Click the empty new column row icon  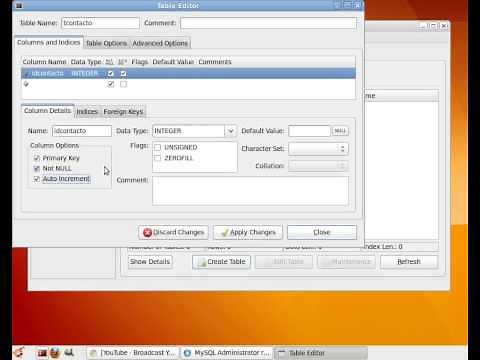click(x=26, y=84)
